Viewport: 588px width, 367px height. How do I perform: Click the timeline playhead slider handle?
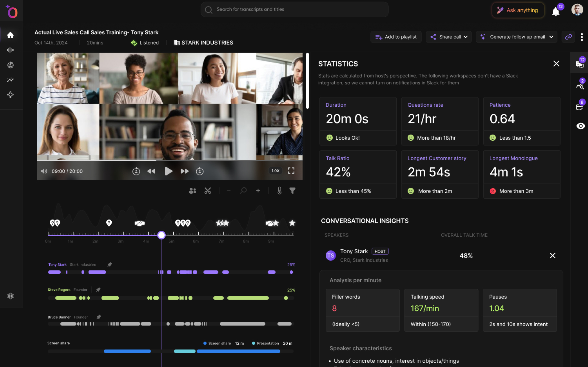click(161, 235)
